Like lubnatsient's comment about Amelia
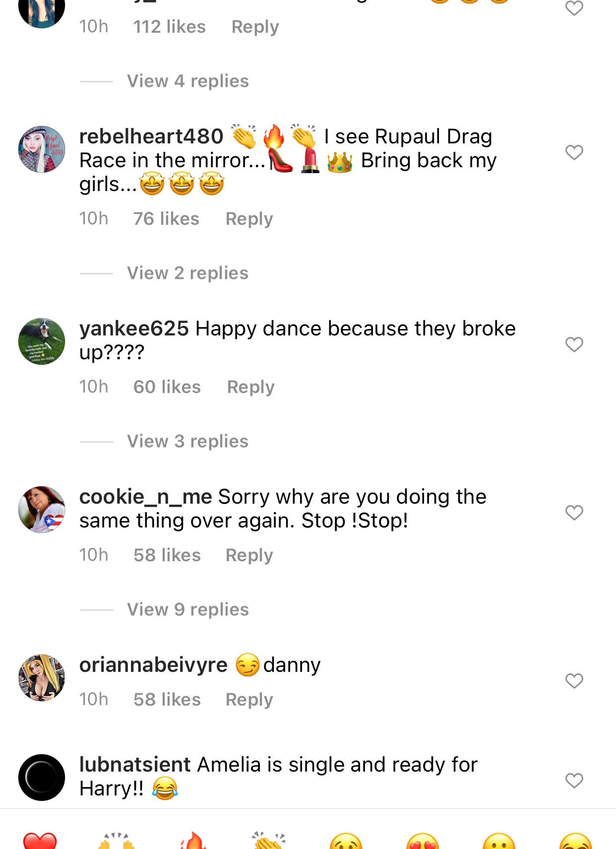This screenshot has width=616, height=849. point(574,781)
